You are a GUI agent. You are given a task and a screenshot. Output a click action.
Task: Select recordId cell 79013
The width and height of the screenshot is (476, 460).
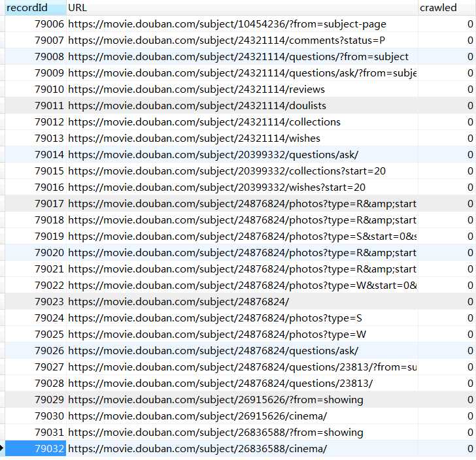coord(35,138)
